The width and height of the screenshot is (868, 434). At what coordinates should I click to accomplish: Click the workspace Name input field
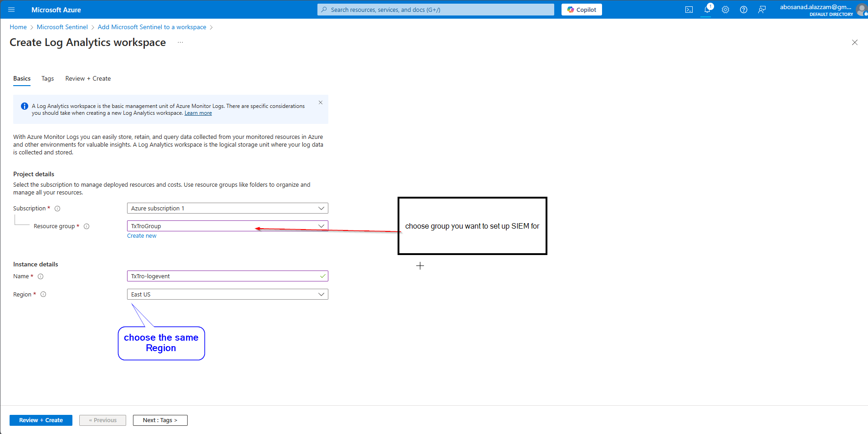click(x=223, y=276)
